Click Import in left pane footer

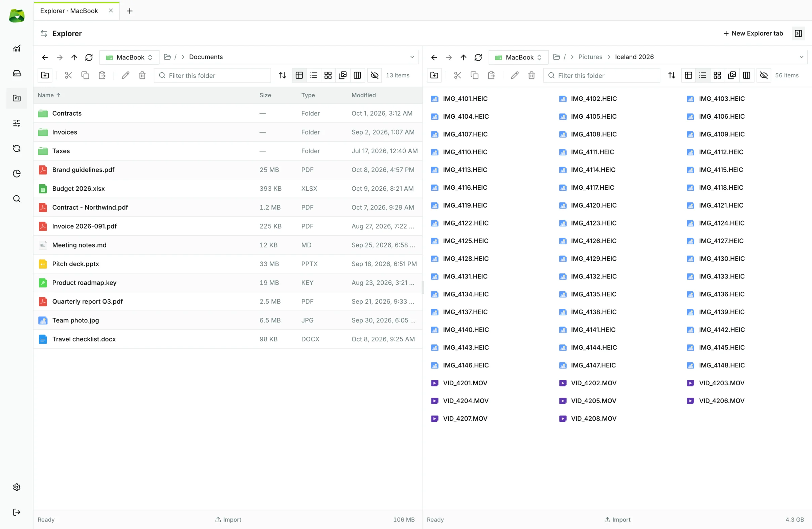pyautogui.click(x=228, y=520)
